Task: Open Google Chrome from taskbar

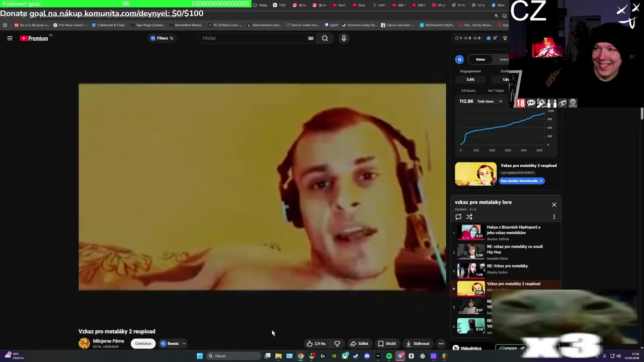Action: tap(300, 356)
